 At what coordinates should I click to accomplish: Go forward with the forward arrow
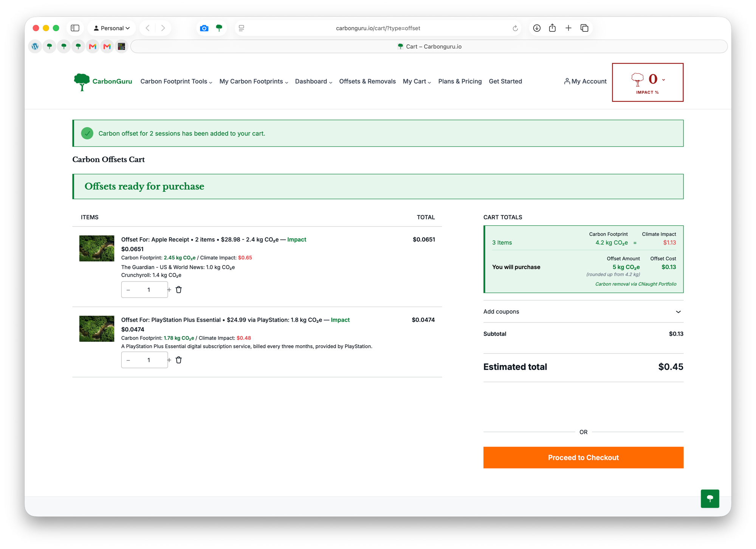pos(163,28)
